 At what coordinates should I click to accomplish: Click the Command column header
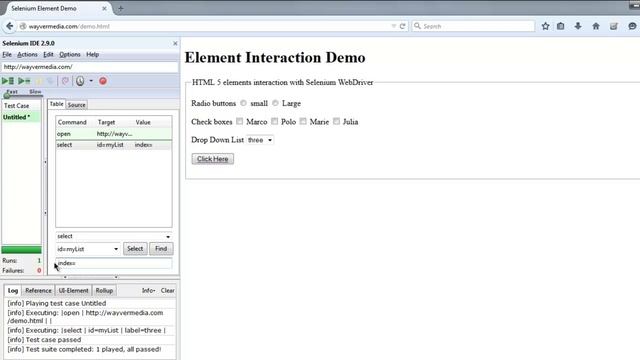(72, 122)
